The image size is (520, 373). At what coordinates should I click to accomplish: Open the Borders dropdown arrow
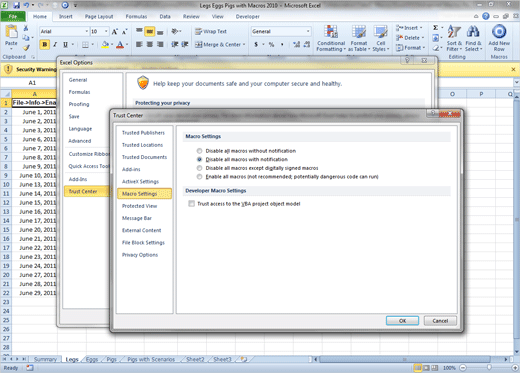tap(92, 44)
